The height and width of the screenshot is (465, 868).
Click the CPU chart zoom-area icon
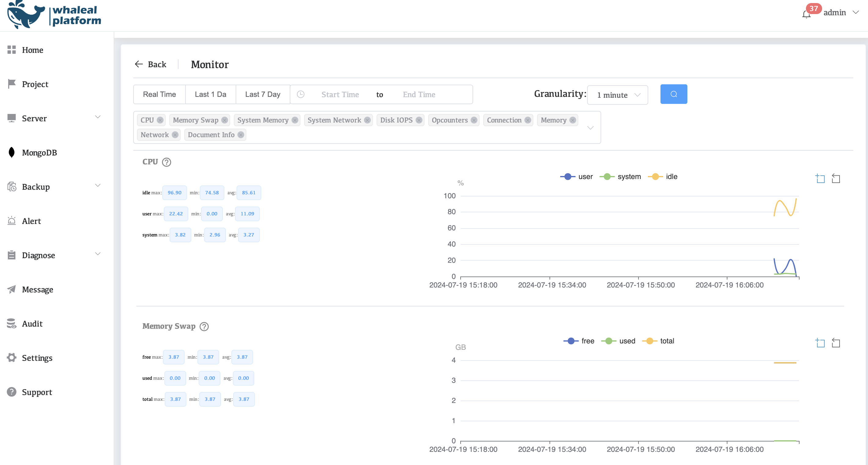click(820, 178)
